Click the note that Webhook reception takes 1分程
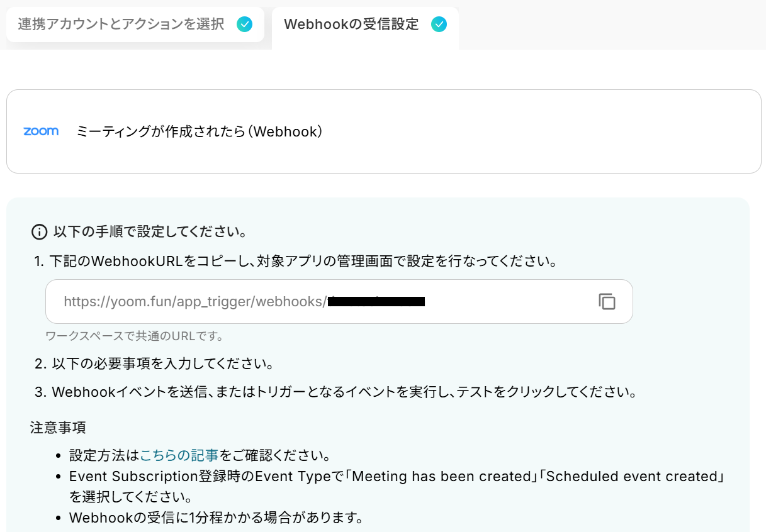The width and height of the screenshot is (766, 532). pyautogui.click(x=217, y=518)
